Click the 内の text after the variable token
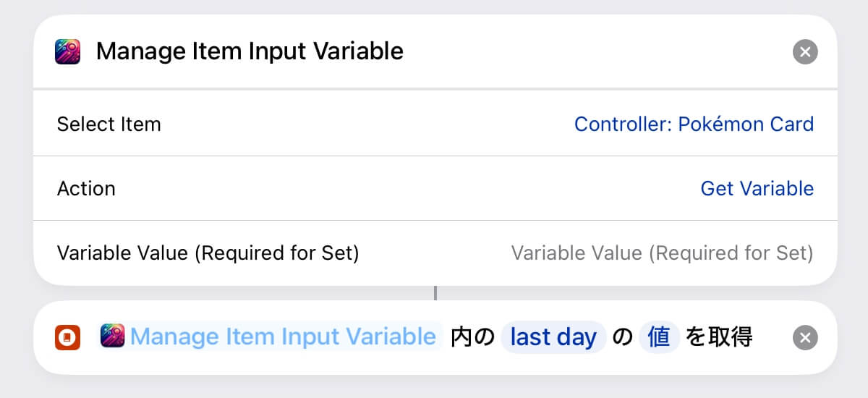The width and height of the screenshot is (868, 398). tap(472, 337)
